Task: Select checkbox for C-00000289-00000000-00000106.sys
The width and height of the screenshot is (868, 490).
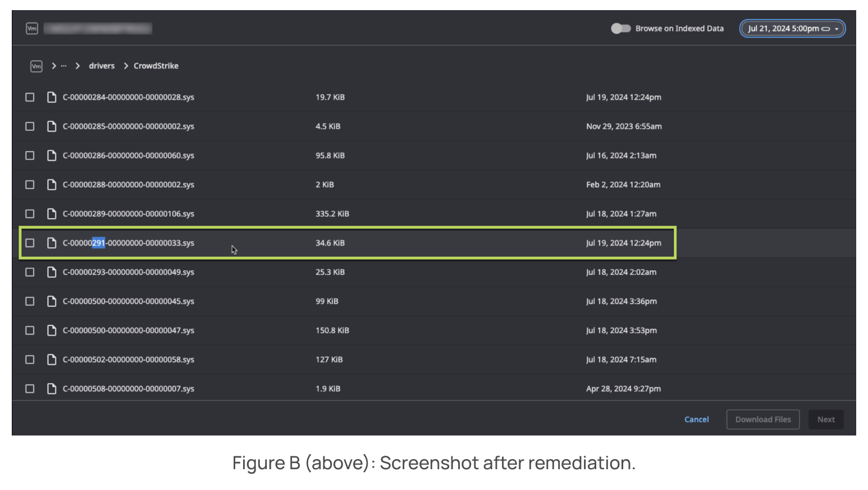Action: click(30, 214)
